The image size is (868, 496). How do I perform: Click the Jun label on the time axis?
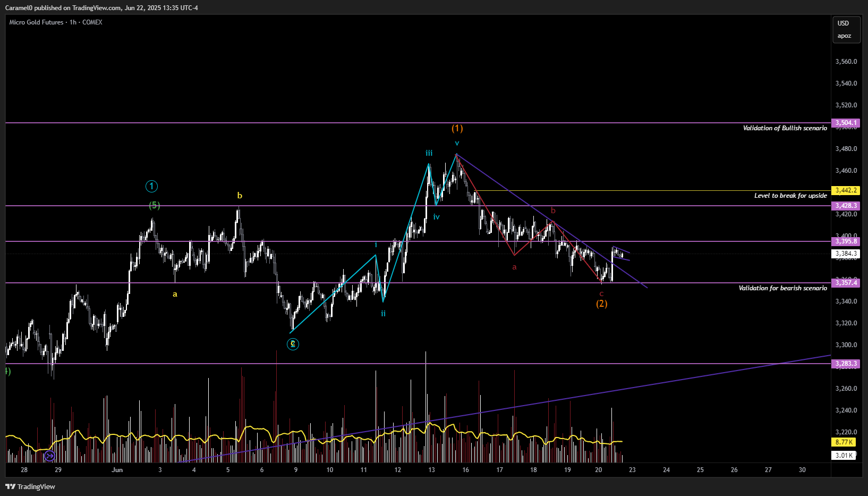(117, 470)
